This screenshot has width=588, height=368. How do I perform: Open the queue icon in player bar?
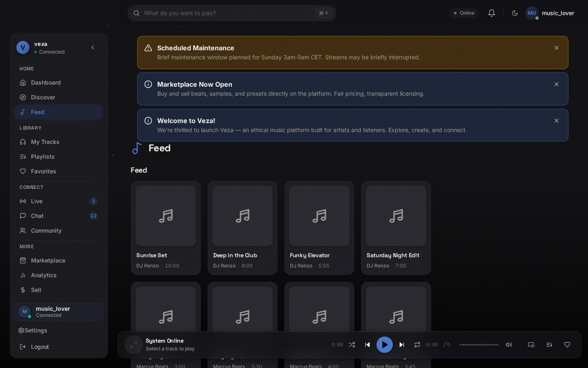click(x=549, y=345)
